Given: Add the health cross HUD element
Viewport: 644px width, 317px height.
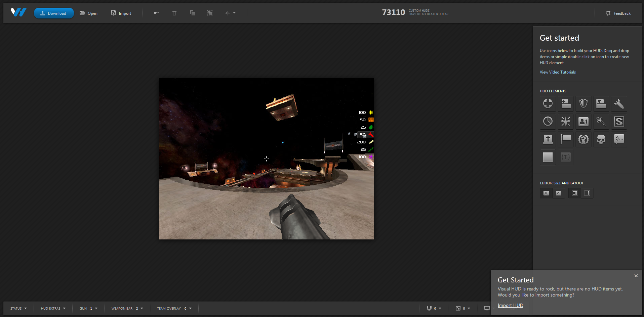Looking at the screenshot, I should click(x=548, y=104).
